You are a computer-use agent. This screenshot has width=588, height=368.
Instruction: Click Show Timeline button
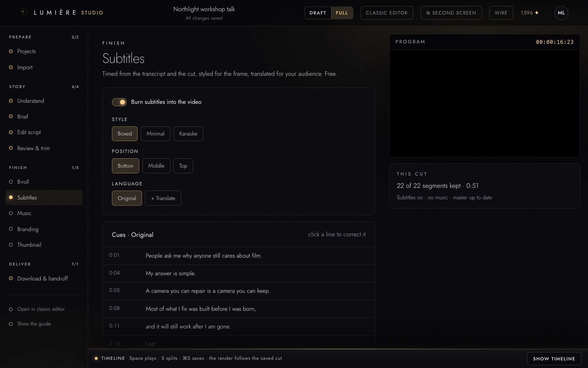[554, 359]
